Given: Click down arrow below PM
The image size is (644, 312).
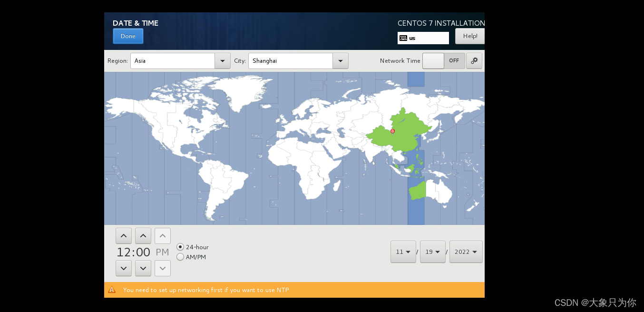Looking at the screenshot, I should pos(163,268).
